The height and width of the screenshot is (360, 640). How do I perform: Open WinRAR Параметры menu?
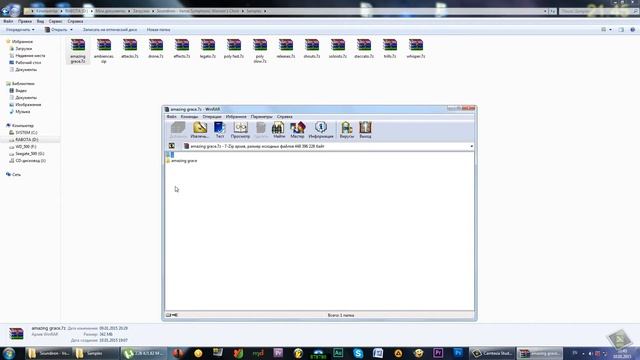(261, 117)
